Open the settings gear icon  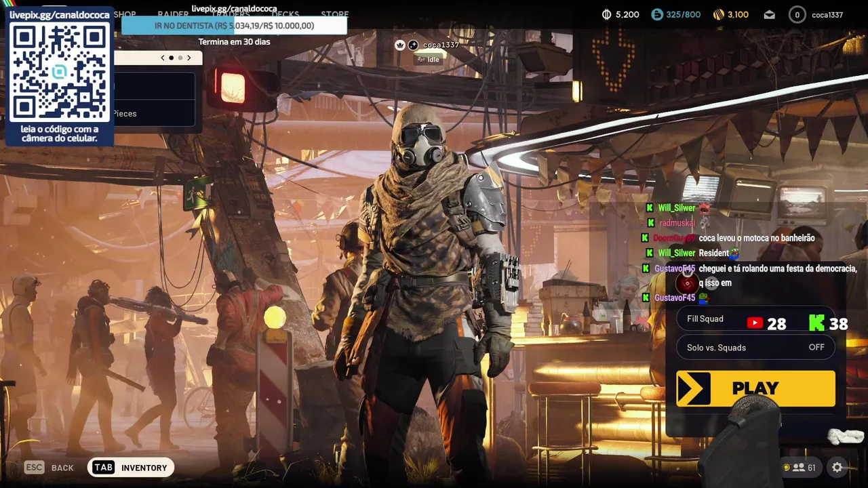click(x=837, y=467)
